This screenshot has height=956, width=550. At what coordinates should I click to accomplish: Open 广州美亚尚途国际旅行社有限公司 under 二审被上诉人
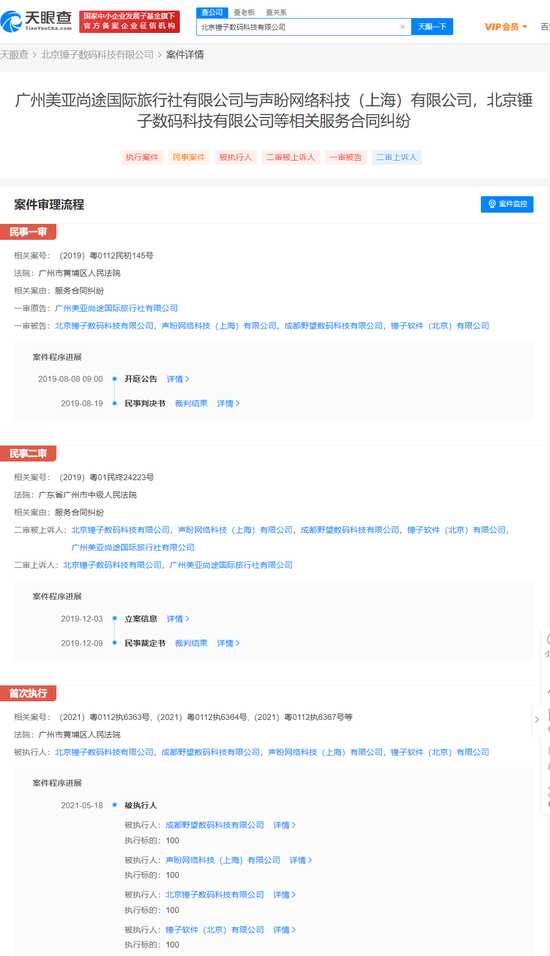[x=133, y=548]
